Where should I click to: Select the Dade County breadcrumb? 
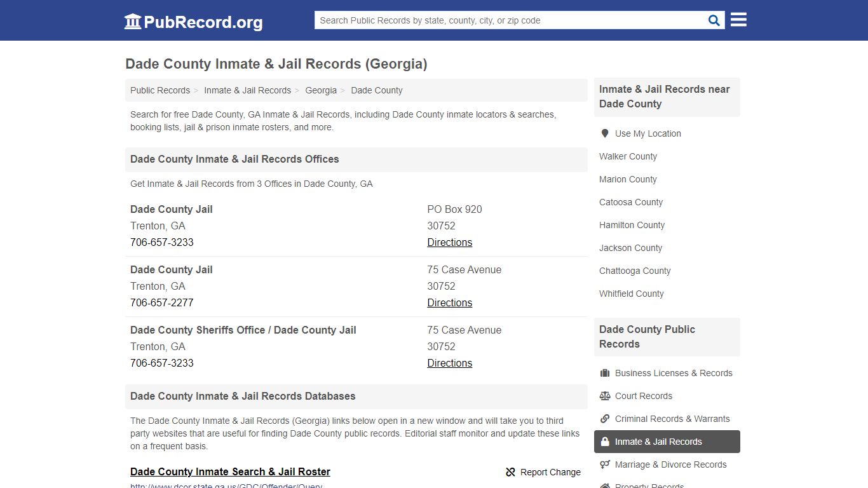377,90
